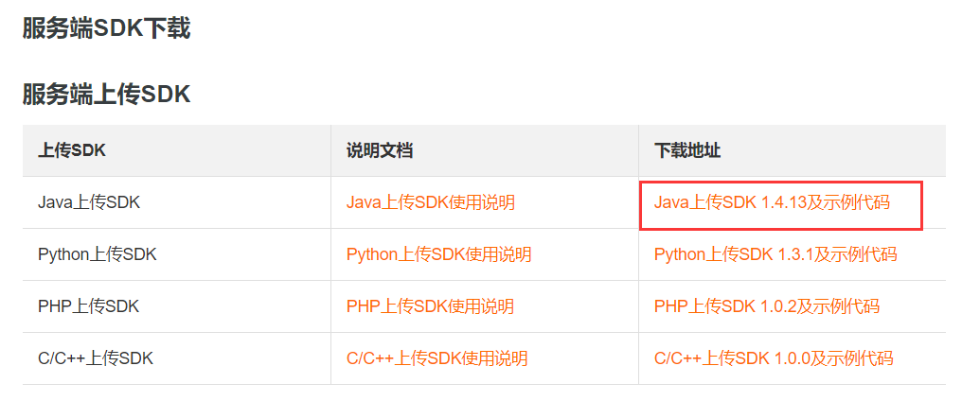Select the PHP上传SDK name cell
980x401 pixels.
[x=88, y=306]
